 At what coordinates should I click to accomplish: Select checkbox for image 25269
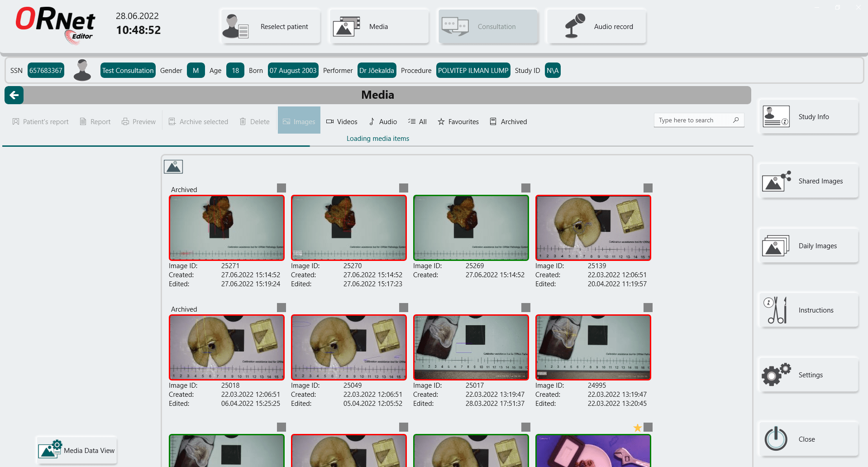coord(526,188)
